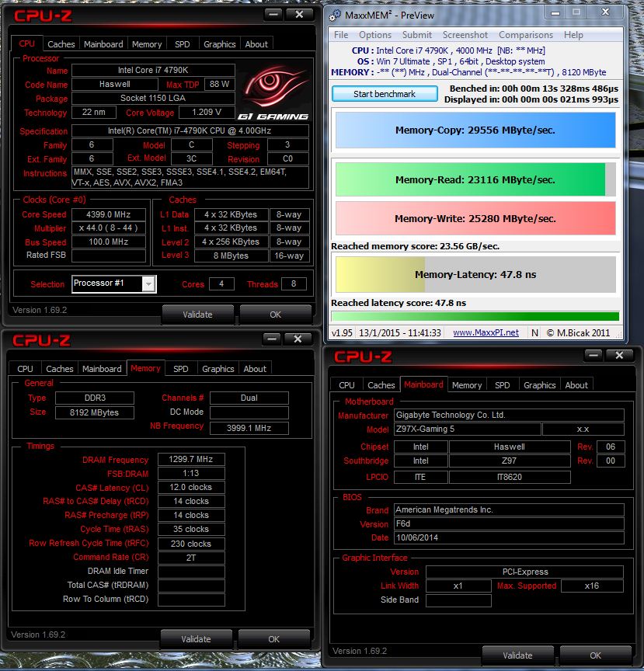Click the Memory-Copy result bar
This screenshot has width=644, height=671.
(475, 130)
